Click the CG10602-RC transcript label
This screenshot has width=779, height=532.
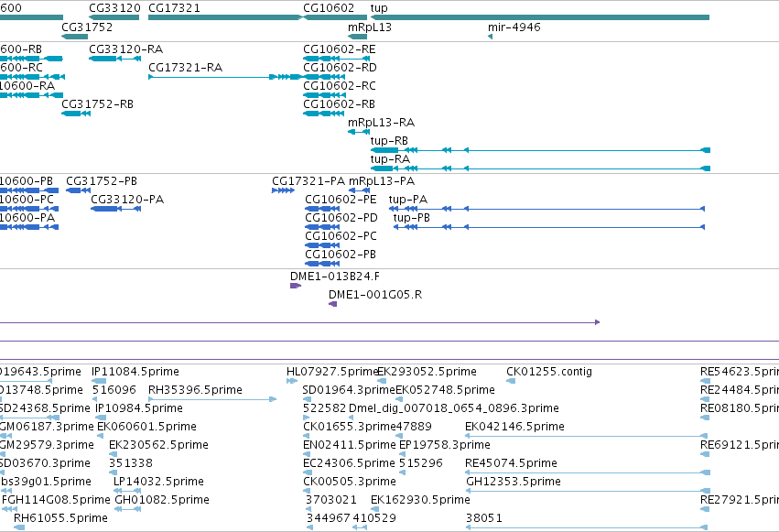coord(340,86)
